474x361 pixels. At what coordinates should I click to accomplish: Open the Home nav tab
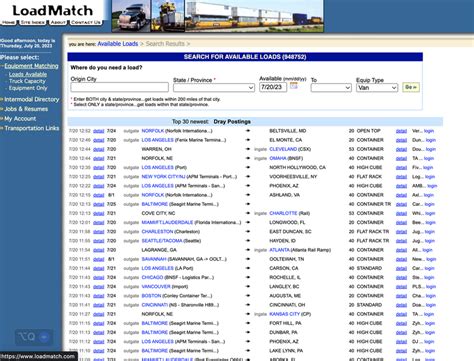click(8, 22)
